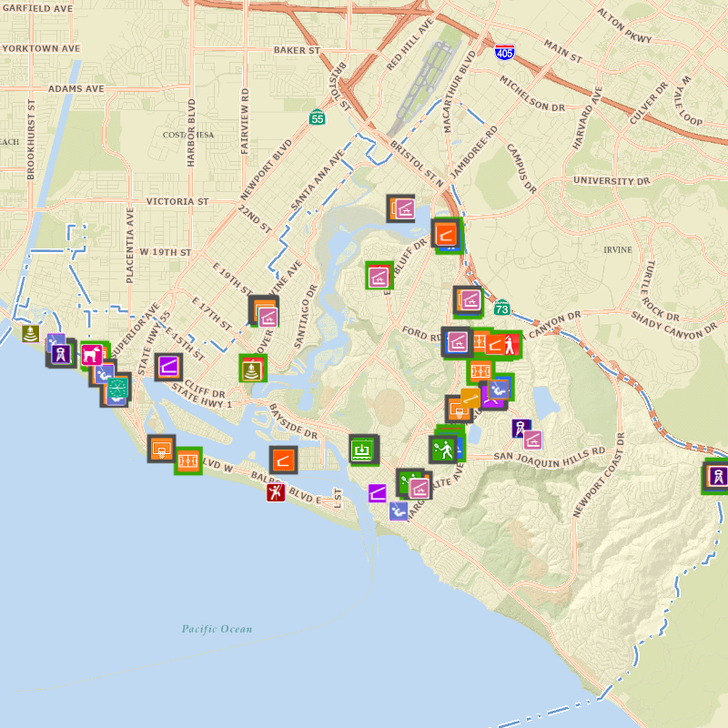This screenshot has height=728, width=728.
Task: Click the olive beacon icon at far west coast
Action: (32, 333)
